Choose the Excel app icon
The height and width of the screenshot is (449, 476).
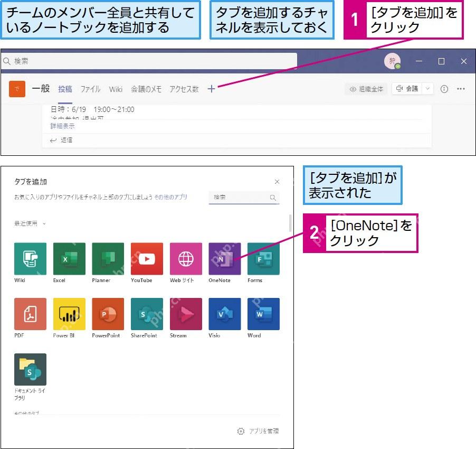pyautogui.click(x=69, y=259)
